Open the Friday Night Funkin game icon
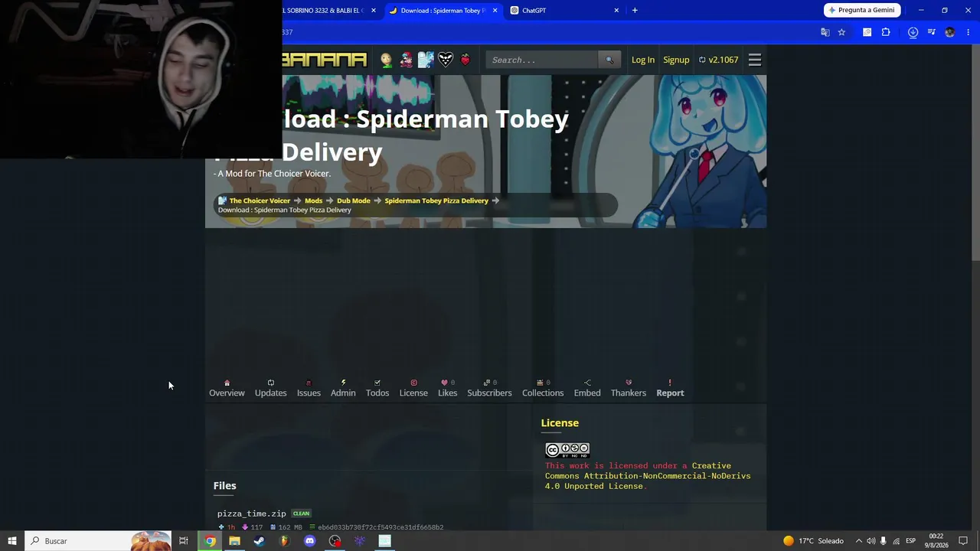 (x=406, y=60)
